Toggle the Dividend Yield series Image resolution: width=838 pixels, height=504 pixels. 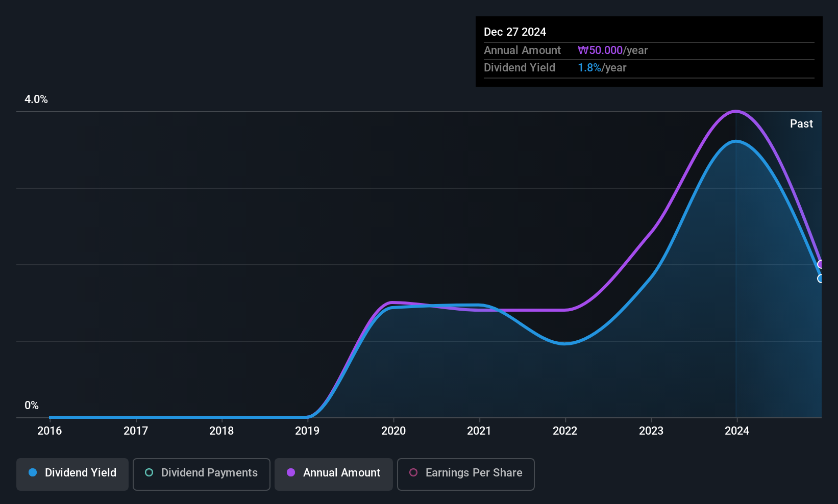click(72, 474)
